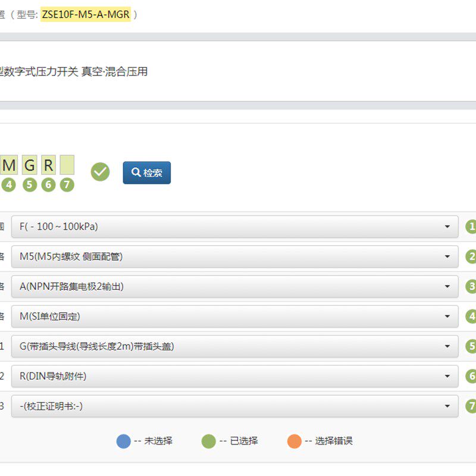This screenshot has height=476, width=476.
Task: Click green circle 7 beside certificate row
Action: point(471,406)
